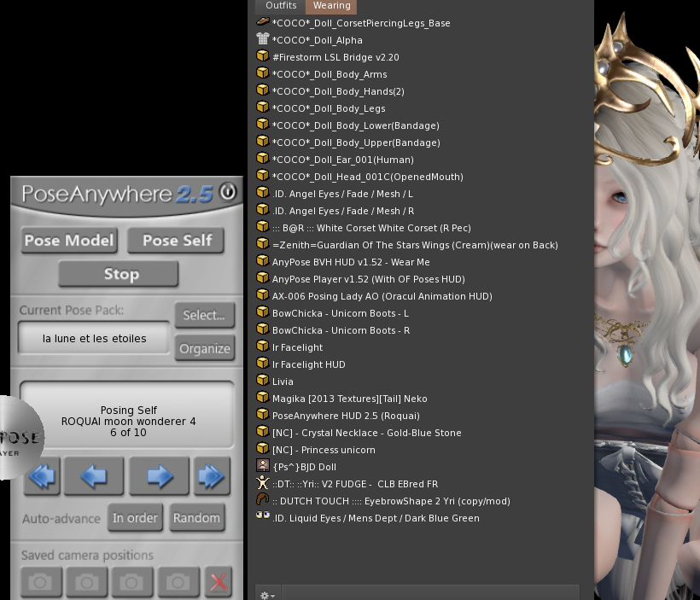Click {Ps^}BJD Doll skin icon
This screenshot has width=700, height=600.
point(263,466)
